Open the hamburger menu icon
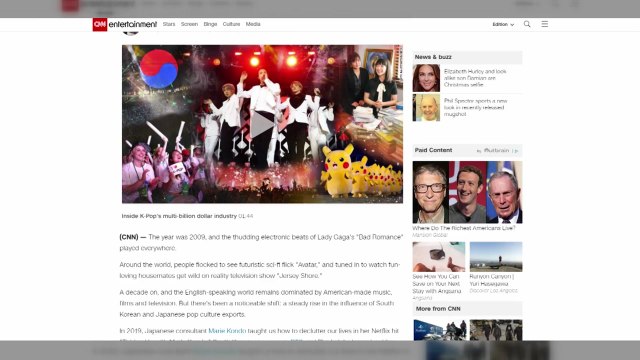 tap(544, 24)
